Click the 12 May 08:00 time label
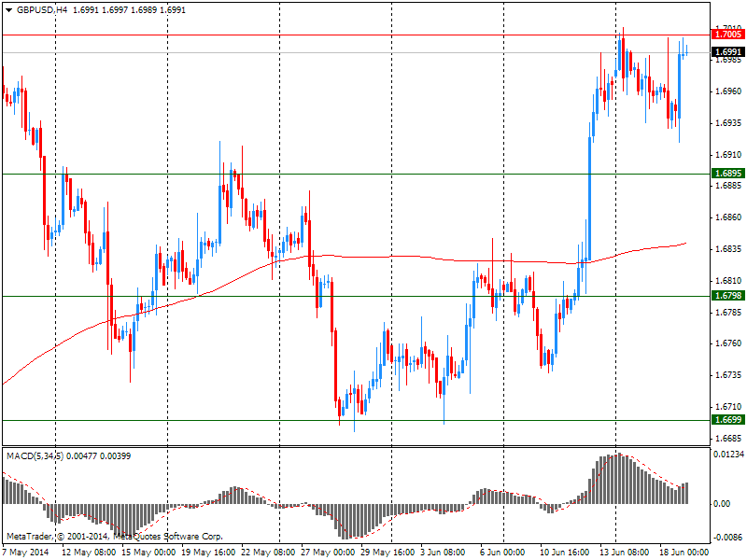This screenshot has width=747, height=560. pos(89,553)
